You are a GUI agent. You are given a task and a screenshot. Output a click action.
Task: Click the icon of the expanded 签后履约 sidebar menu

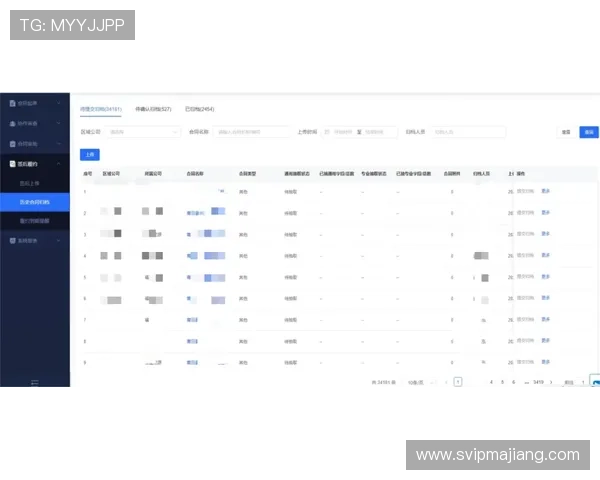(13, 164)
